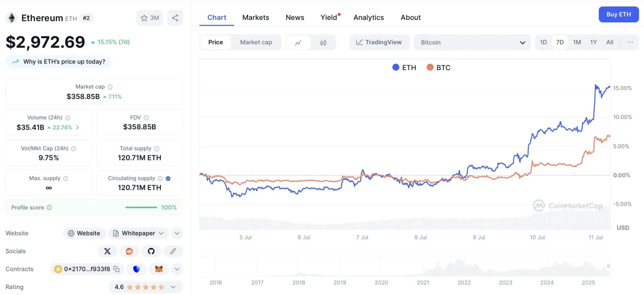Select the Market cap chart toggle

click(256, 42)
